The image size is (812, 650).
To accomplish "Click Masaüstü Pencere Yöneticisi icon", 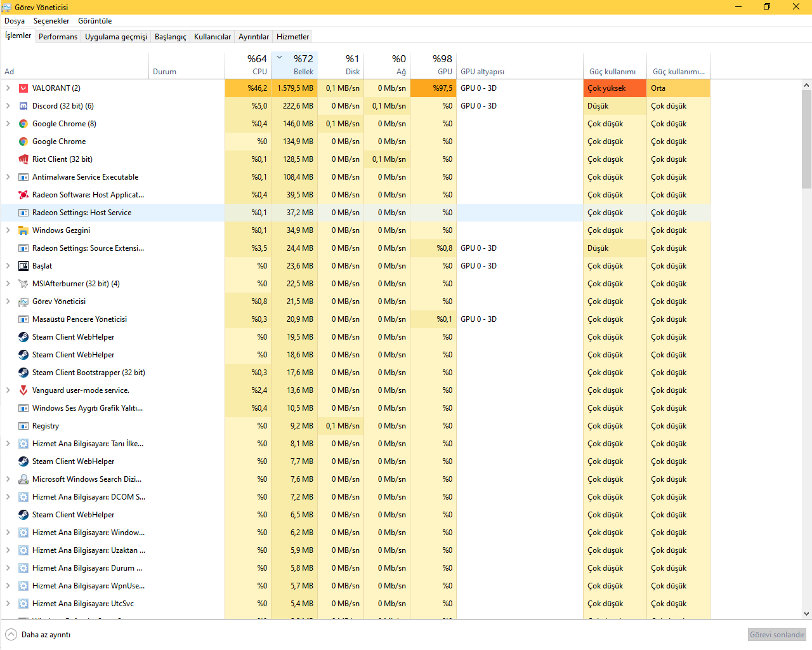I will [x=23, y=319].
